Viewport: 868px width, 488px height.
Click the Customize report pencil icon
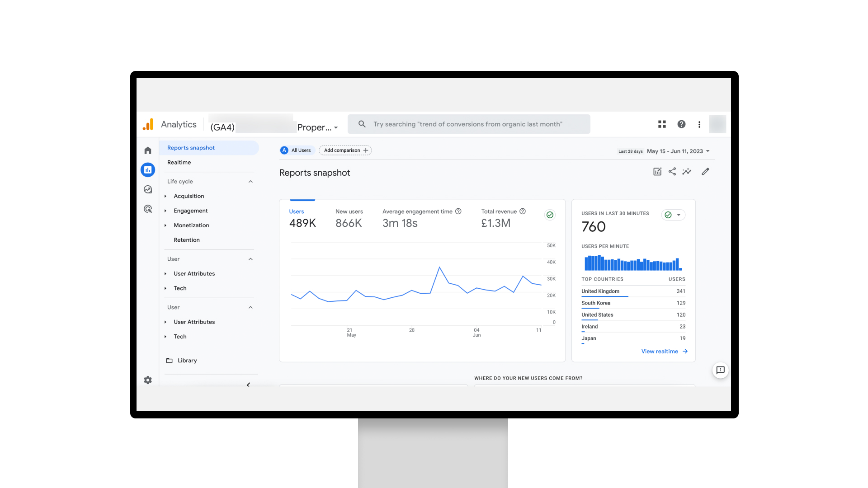pos(705,172)
